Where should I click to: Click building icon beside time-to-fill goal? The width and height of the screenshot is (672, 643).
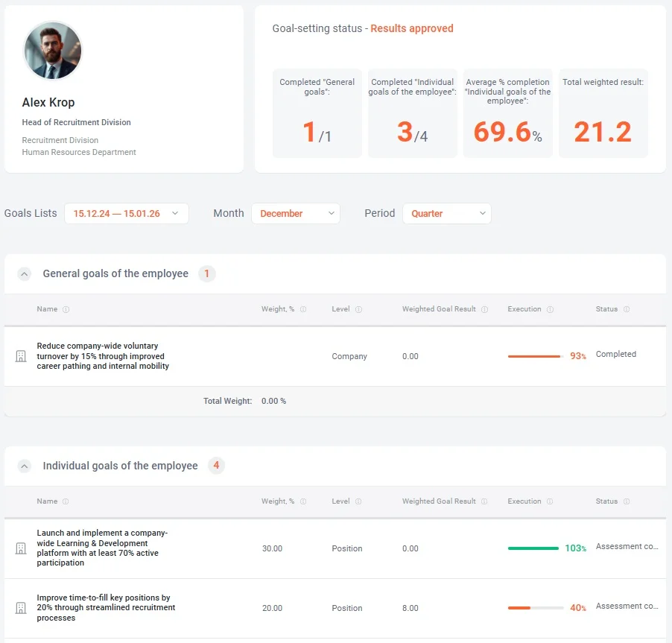point(21,608)
